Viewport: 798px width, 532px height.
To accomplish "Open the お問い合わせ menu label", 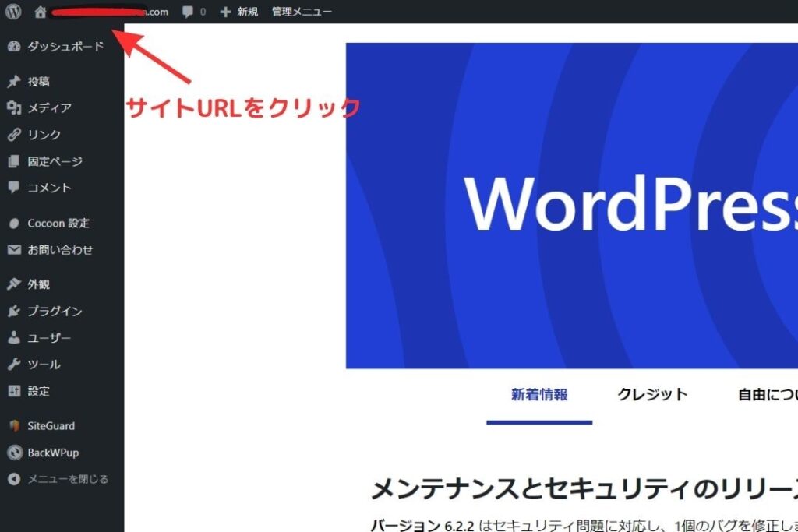I will coord(60,250).
